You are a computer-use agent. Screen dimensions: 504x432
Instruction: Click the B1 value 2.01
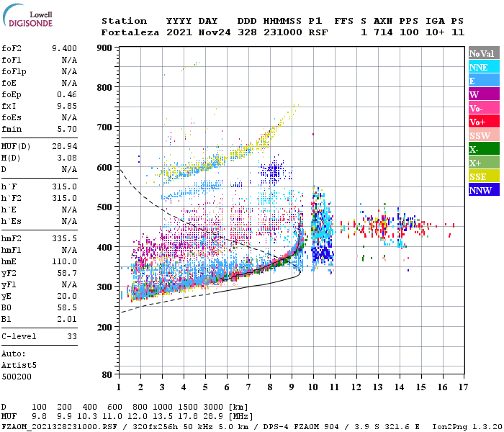(67, 320)
